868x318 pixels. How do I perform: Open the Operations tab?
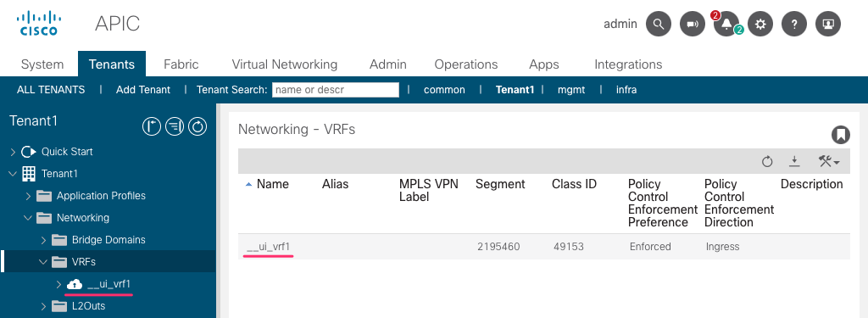click(x=466, y=64)
